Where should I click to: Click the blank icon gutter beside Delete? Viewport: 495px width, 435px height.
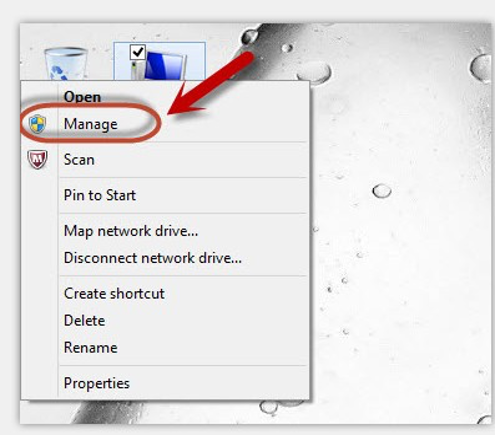(x=39, y=321)
